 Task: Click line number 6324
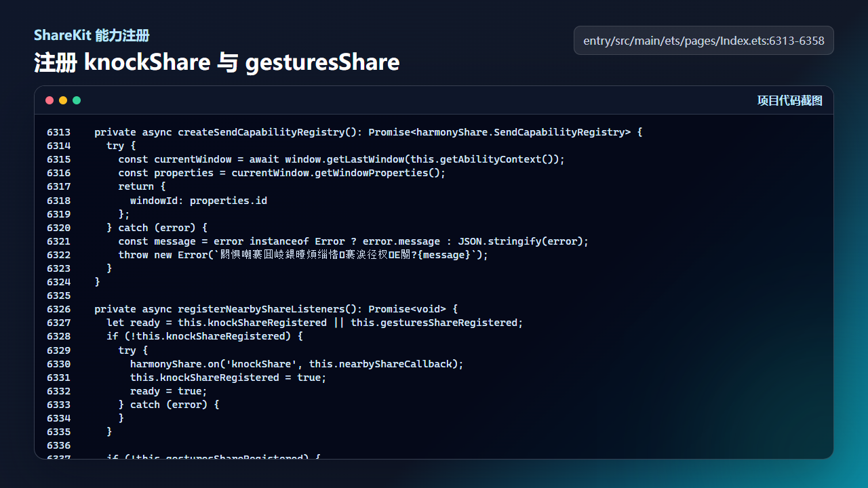pyautogui.click(x=58, y=282)
